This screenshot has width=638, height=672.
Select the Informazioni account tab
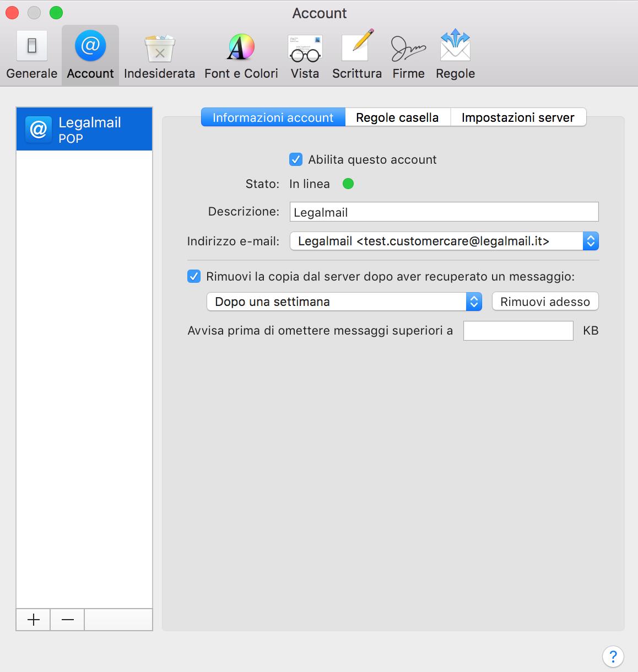[x=273, y=117]
